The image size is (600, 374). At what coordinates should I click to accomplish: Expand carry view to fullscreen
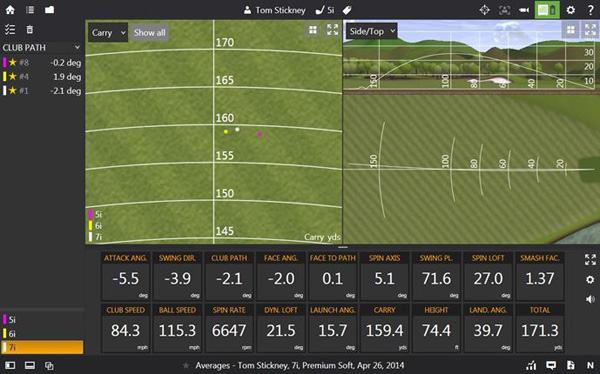[333, 30]
